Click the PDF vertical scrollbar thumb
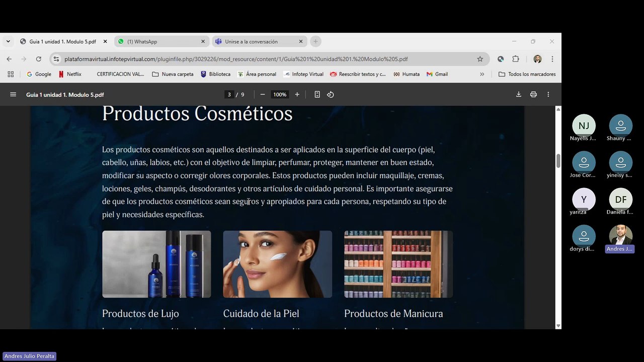This screenshot has height=362, width=644. [x=558, y=161]
